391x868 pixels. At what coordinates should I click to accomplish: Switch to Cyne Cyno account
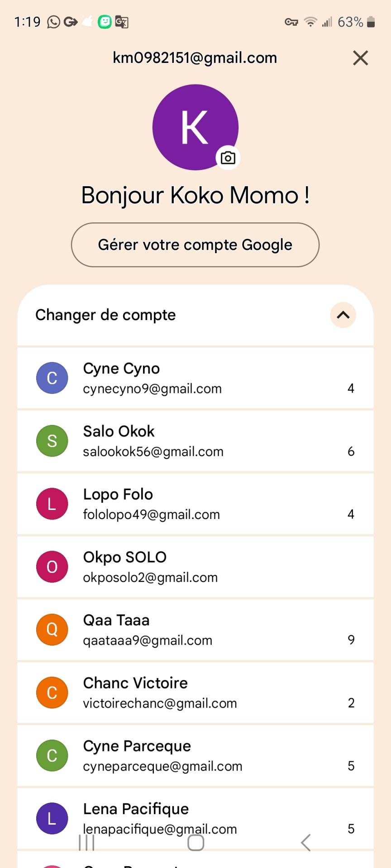pos(195,378)
